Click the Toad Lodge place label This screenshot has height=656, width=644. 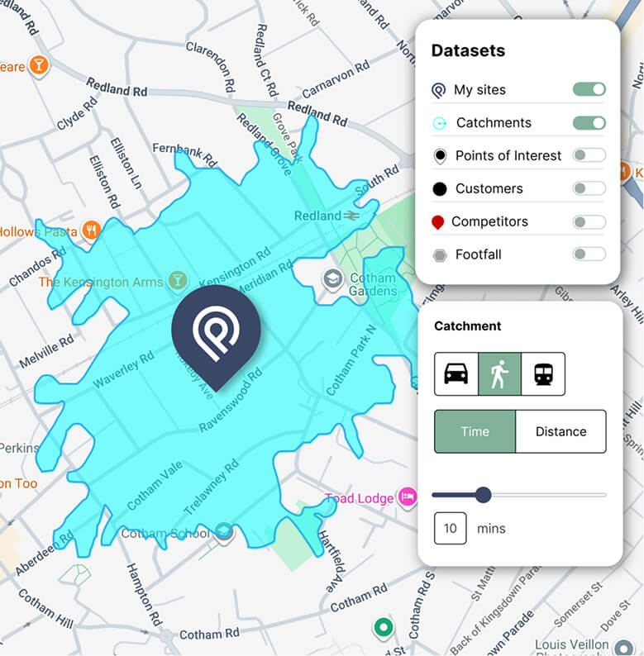[360, 498]
